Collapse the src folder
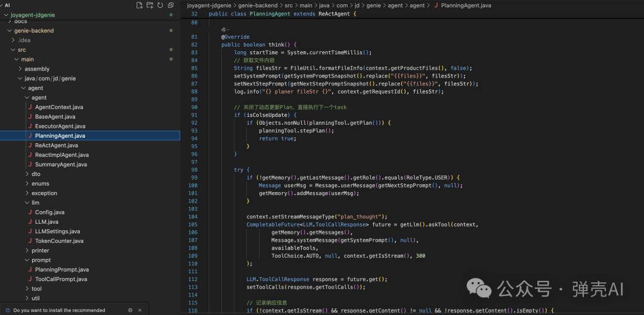 coord(13,50)
